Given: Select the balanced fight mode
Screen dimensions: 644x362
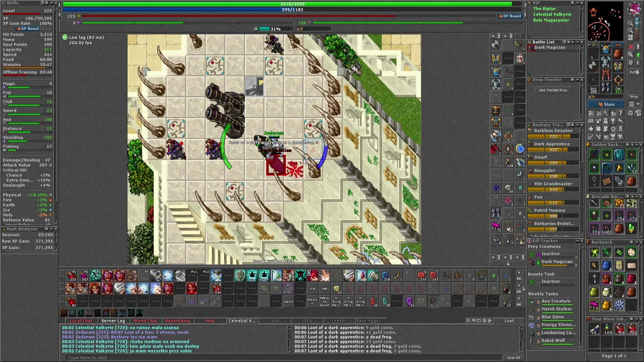Looking at the screenshot, I should [x=630, y=54].
